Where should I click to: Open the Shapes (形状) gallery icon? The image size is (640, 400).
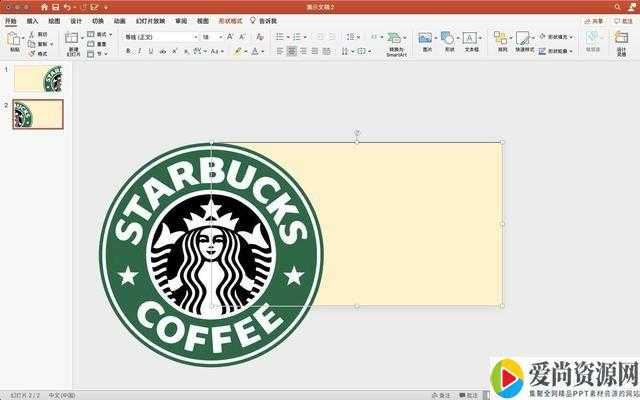tap(449, 39)
